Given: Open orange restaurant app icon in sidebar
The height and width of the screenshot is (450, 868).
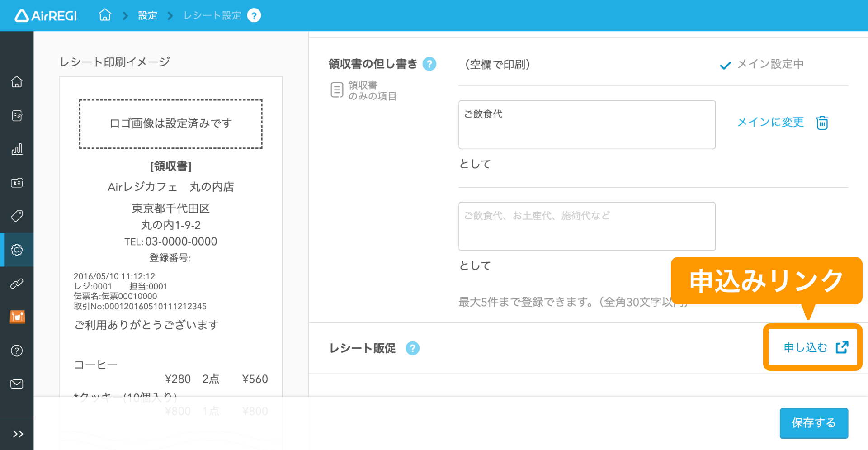Looking at the screenshot, I should [17, 317].
